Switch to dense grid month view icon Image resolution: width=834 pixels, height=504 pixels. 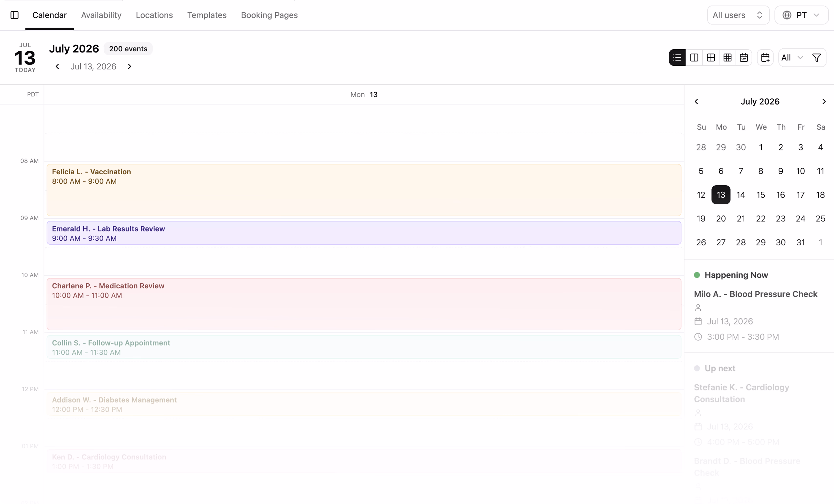[x=727, y=57]
